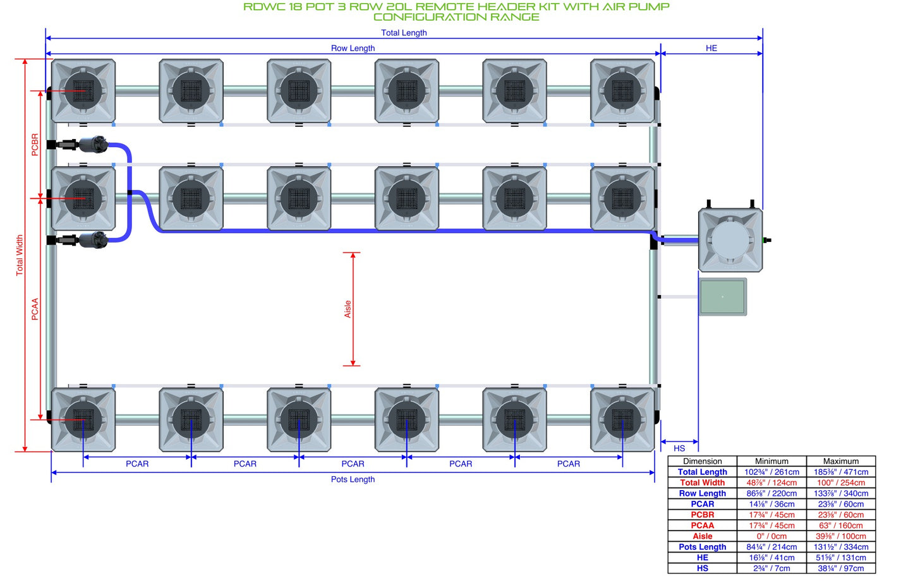Screen dimensions: 913x588
Task: Select the value 102¾" / 261cm
Action: (772, 472)
